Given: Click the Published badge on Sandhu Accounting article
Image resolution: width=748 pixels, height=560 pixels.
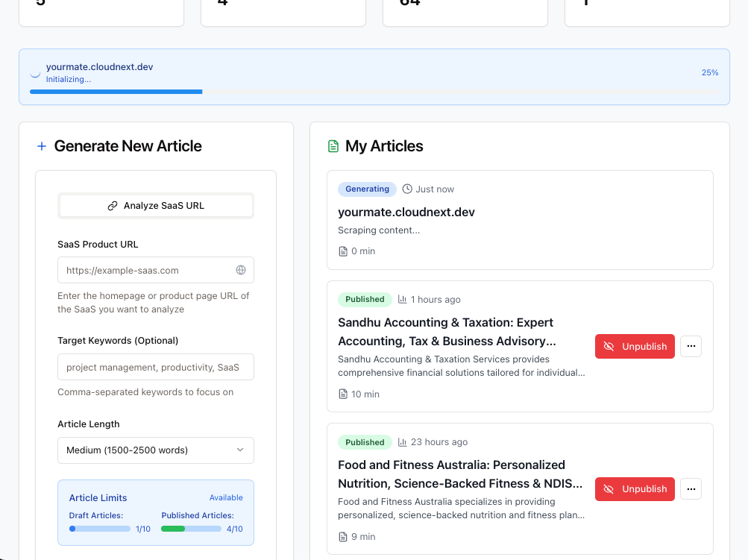Looking at the screenshot, I should 365,299.
